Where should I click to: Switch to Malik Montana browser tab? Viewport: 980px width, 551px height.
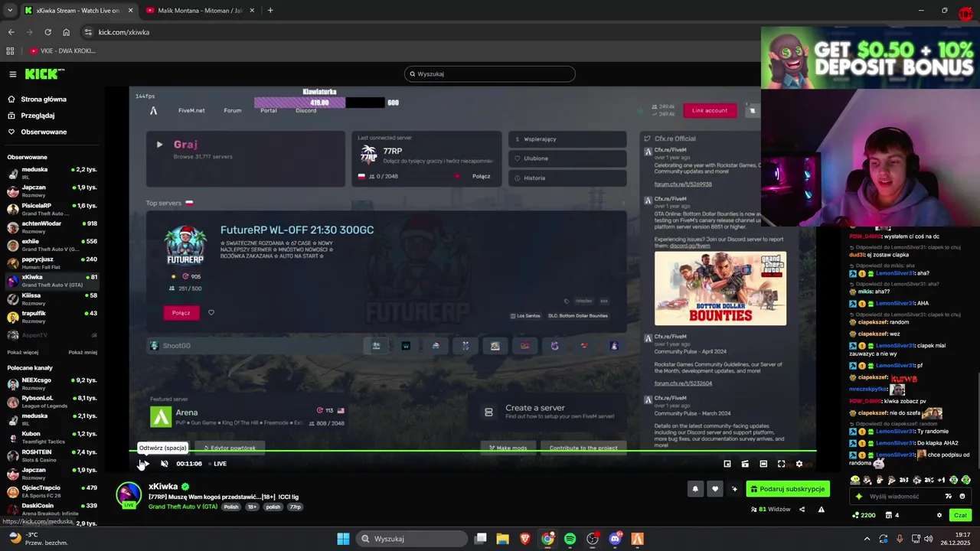201,11
